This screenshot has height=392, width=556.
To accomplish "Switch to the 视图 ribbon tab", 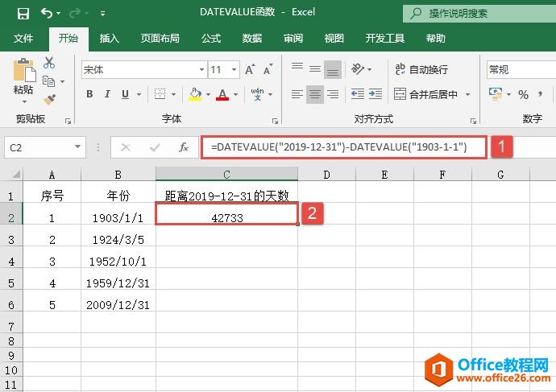I will click(x=334, y=39).
